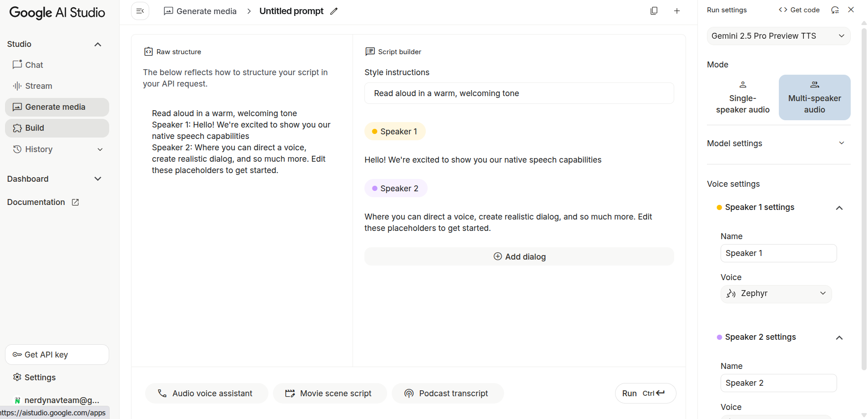
Task: Click the Add dialog button
Action: 519,256
